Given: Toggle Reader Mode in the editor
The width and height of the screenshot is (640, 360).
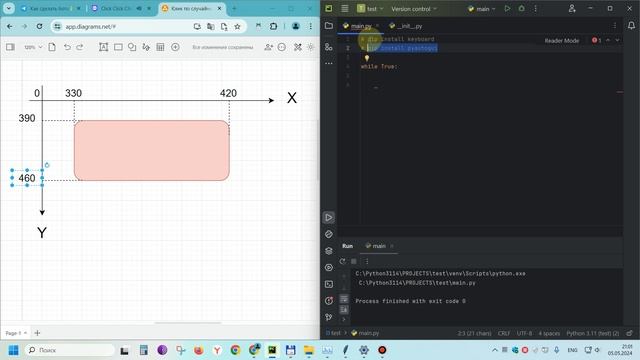Looking at the screenshot, I should tap(562, 40).
